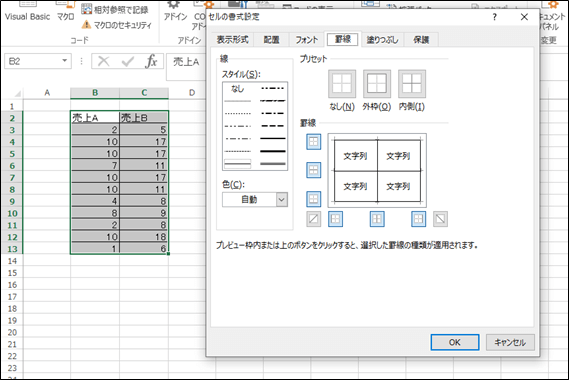Switch to the 表示形式 tab
Viewport: 569px width, 380px height.
[x=232, y=40]
